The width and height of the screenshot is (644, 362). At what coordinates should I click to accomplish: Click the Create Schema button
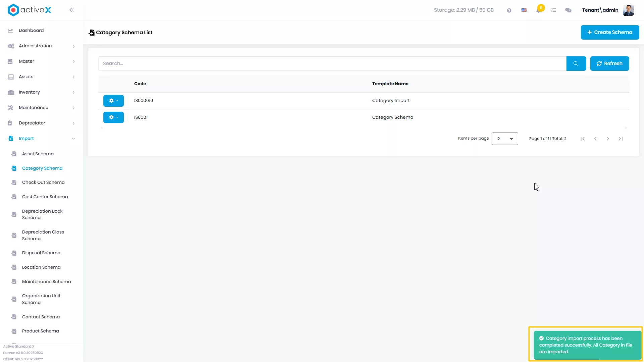pos(610,33)
